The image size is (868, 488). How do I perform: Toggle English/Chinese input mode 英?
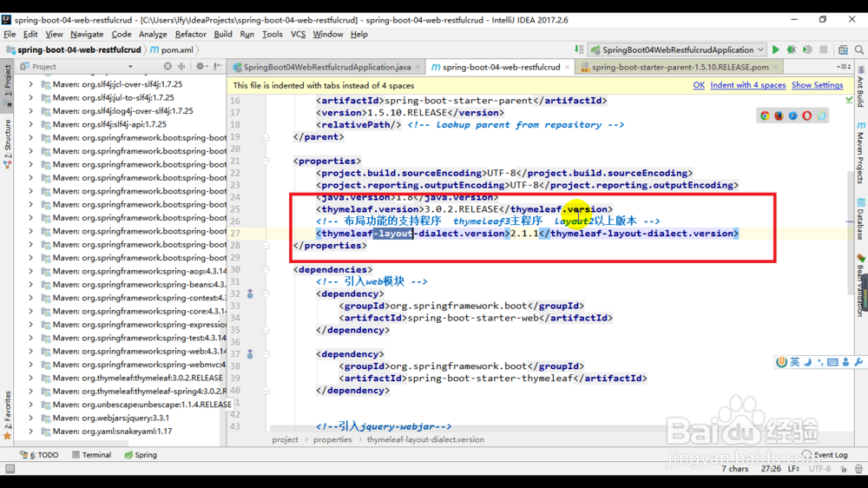pos(795,362)
